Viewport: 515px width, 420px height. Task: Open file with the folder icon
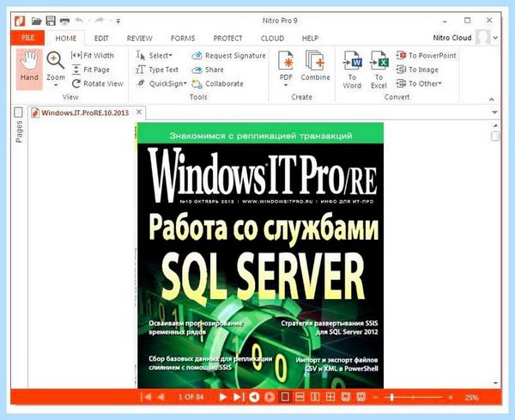[37, 21]
